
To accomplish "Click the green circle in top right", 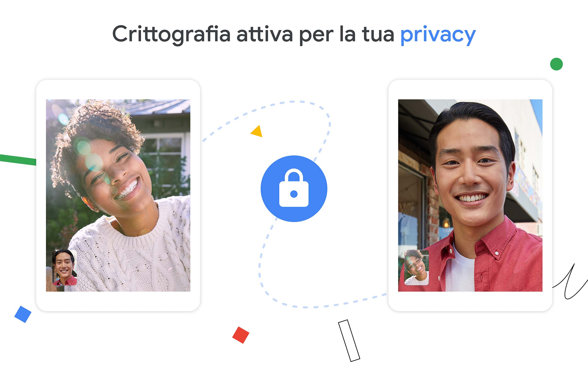I will pos(556,64).
